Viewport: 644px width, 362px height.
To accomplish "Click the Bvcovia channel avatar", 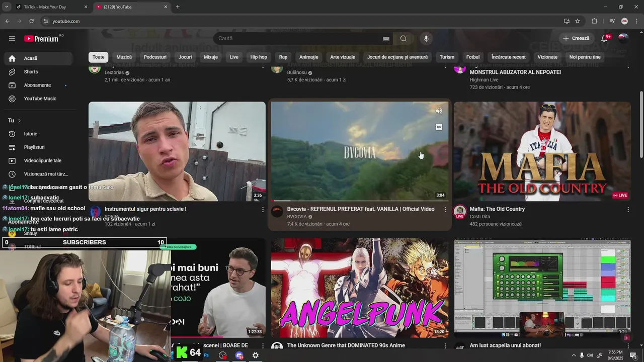I will [277, 211].
